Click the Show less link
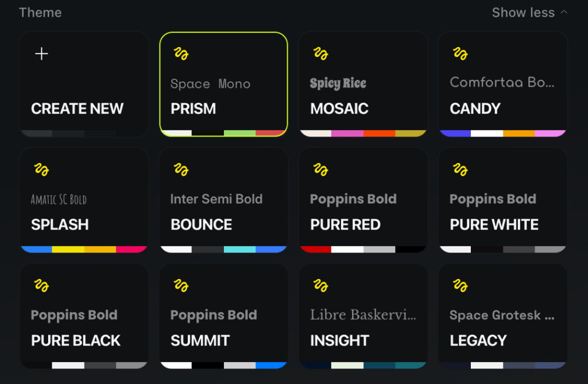The image size is (588, 384). tap(523, 11)
